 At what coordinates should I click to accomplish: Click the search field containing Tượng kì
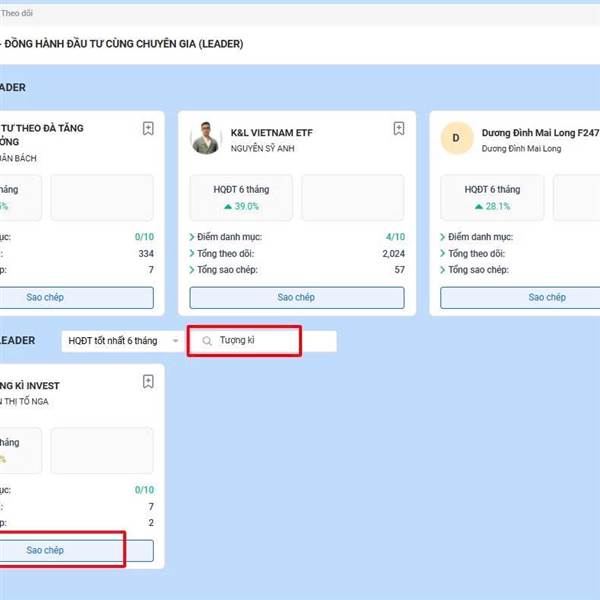coord(262,341)
